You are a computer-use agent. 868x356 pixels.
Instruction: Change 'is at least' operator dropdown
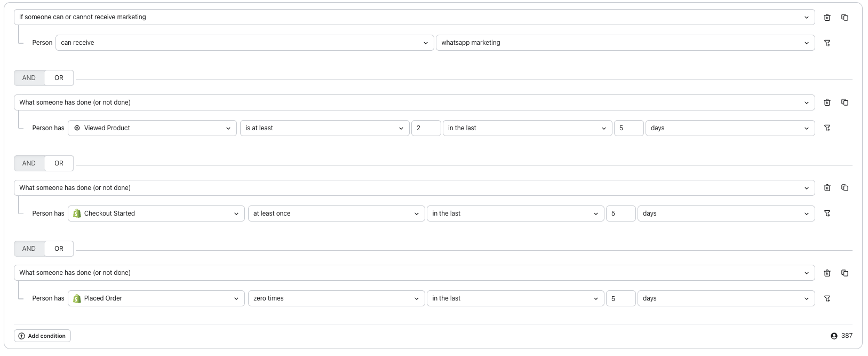[x=324, y=128]
